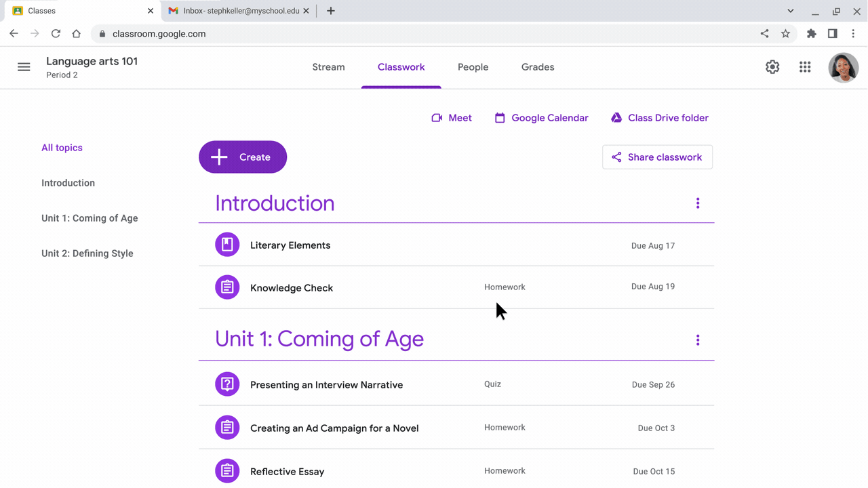Open the Introduction topic heading
This screenshot has width=868, height=488.
pyautogui.click(x=275, y=203)
